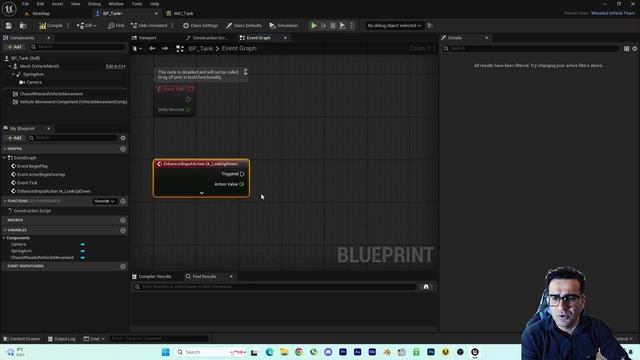The image size is (640, 360).
Task: Collapse the Components variables category
Action: (4, 238)
